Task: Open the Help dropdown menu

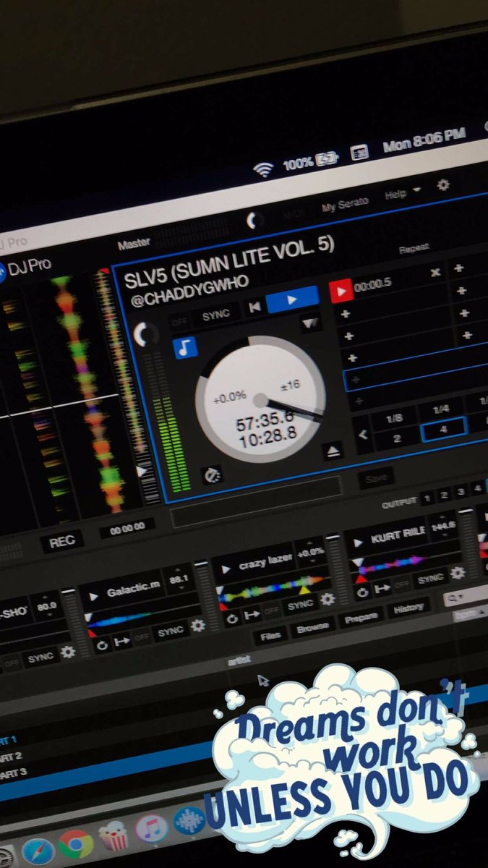Action: pos(403,195)
